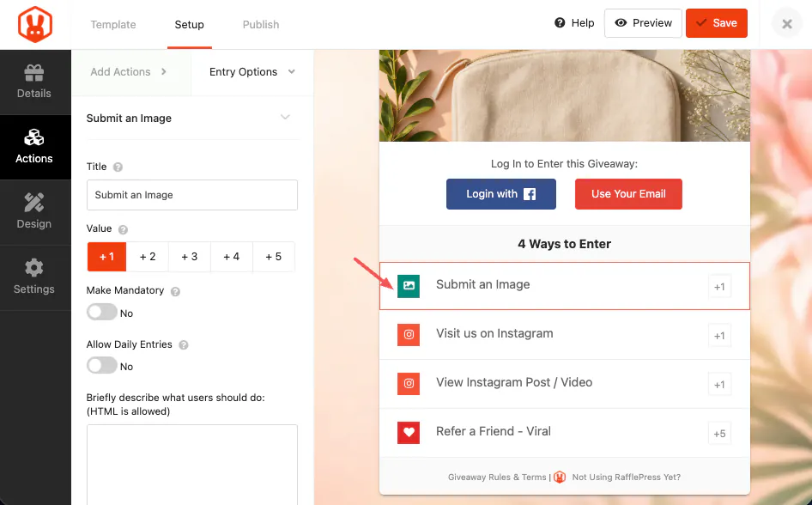Viewport: 812px width, 505px height.
Task: Select the +5 entry value
Action: (x=274, y=257)
